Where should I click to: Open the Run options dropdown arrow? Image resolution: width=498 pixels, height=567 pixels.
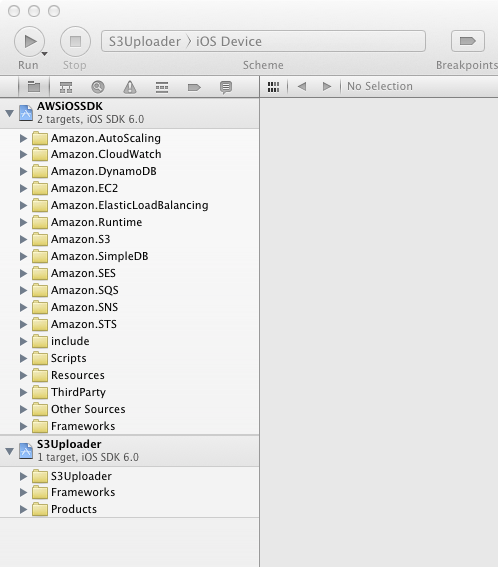pyautogui.click(x=44, y=54)
